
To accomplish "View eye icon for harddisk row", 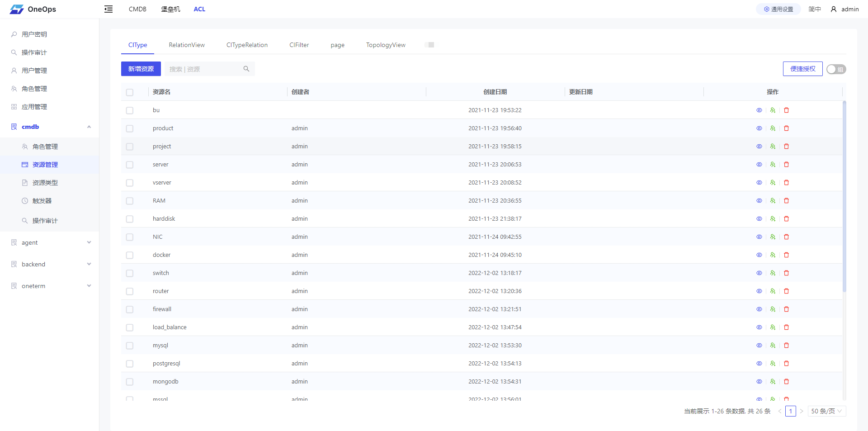I will pos(759,218).
